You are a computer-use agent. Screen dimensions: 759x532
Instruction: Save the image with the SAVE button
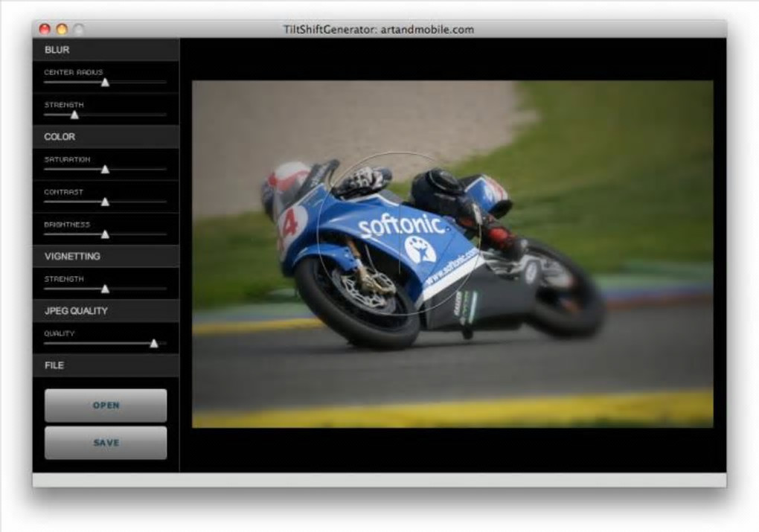point(106,443)
